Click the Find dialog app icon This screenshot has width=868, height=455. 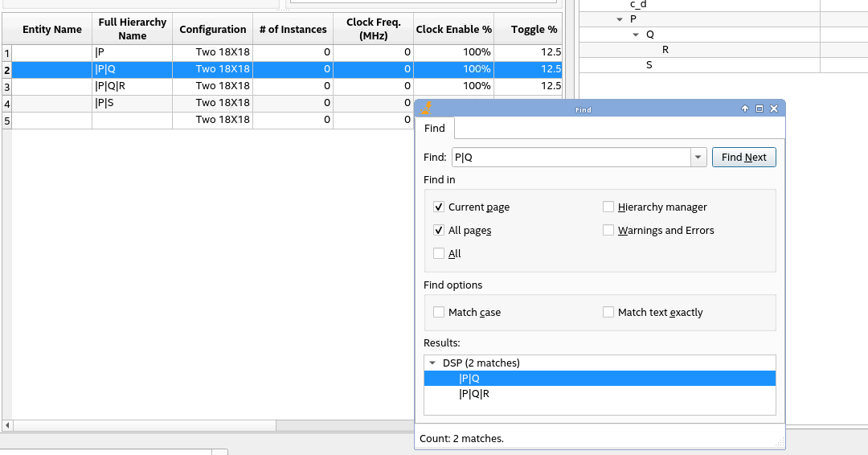click(428, 109)
